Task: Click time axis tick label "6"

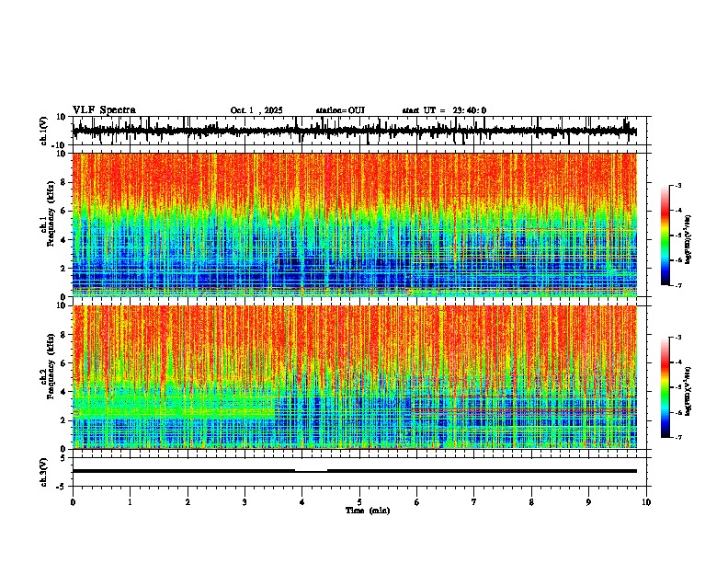Action: pos(417,502)
